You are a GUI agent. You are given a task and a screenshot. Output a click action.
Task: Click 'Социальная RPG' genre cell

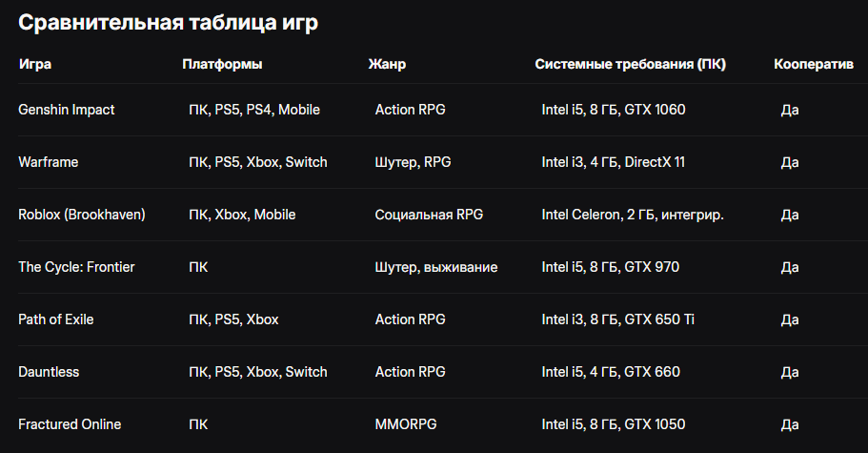tap(429, 215)
